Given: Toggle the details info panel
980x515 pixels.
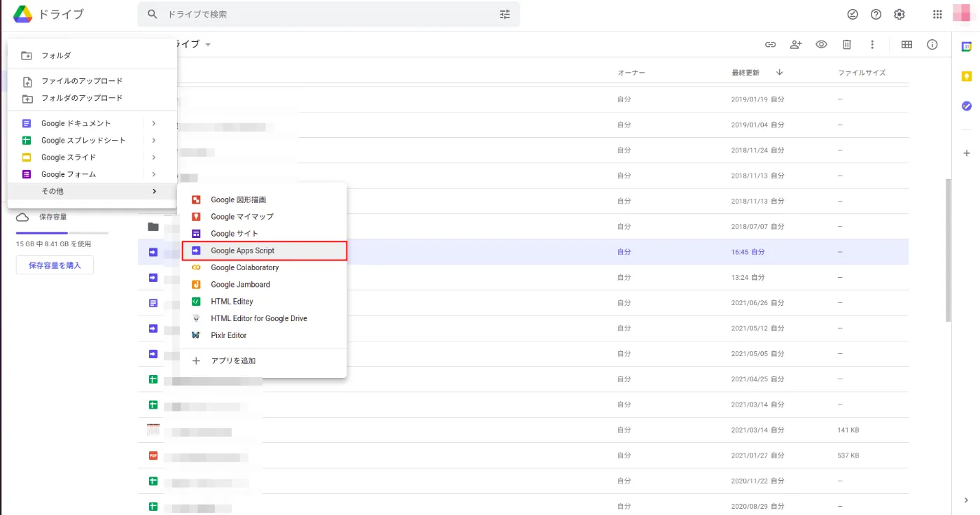Looking at the screenshot, I should coord(932,44).
